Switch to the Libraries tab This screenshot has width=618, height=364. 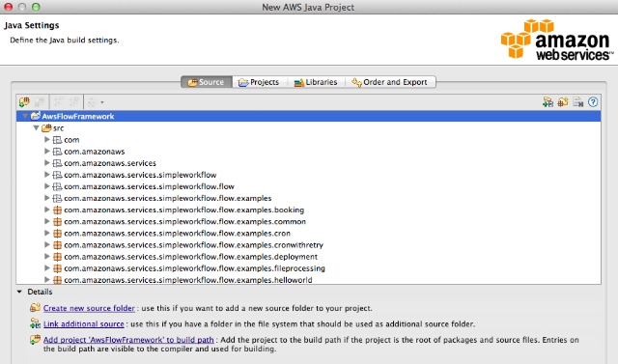tap(316, 82)
